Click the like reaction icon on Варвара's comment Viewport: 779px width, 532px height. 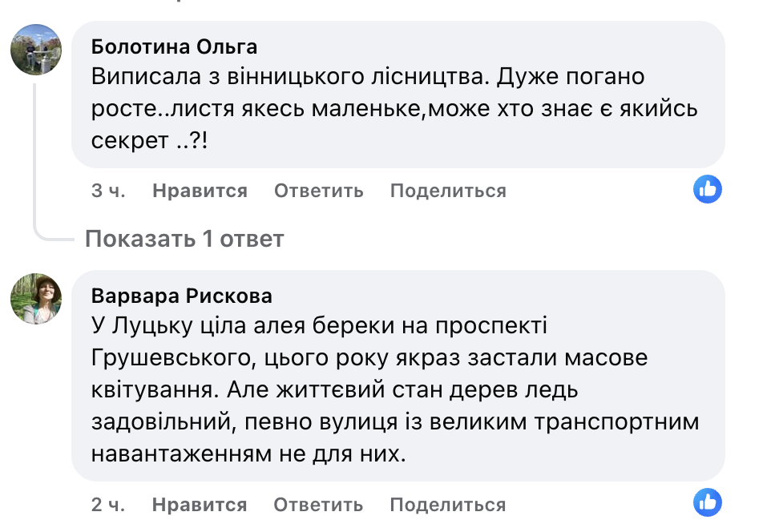click(x=708, y=504)
